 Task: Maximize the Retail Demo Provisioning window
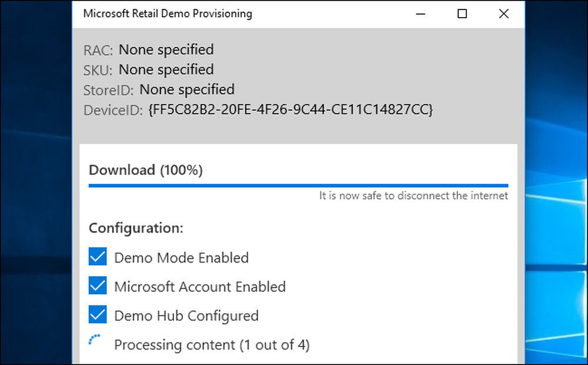[462, 14]
